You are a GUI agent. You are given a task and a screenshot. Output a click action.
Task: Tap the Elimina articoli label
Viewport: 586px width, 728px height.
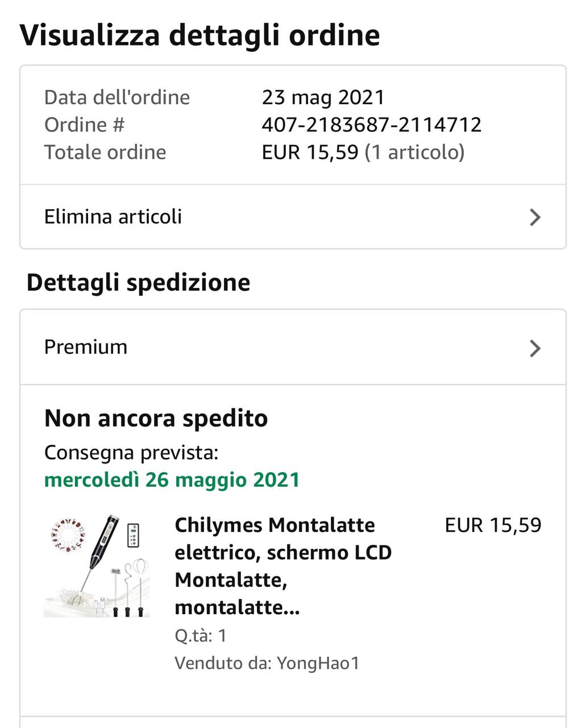coord(113,217)
